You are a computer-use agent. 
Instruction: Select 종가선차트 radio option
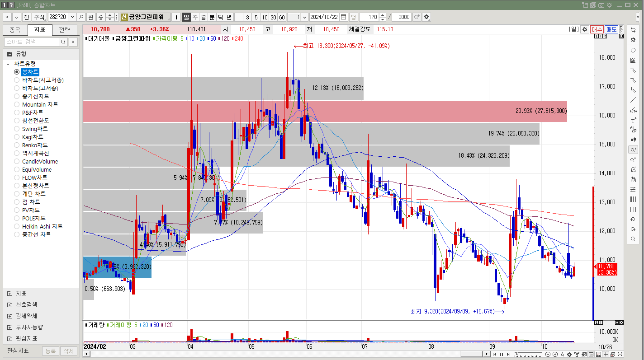click(17, 96)
